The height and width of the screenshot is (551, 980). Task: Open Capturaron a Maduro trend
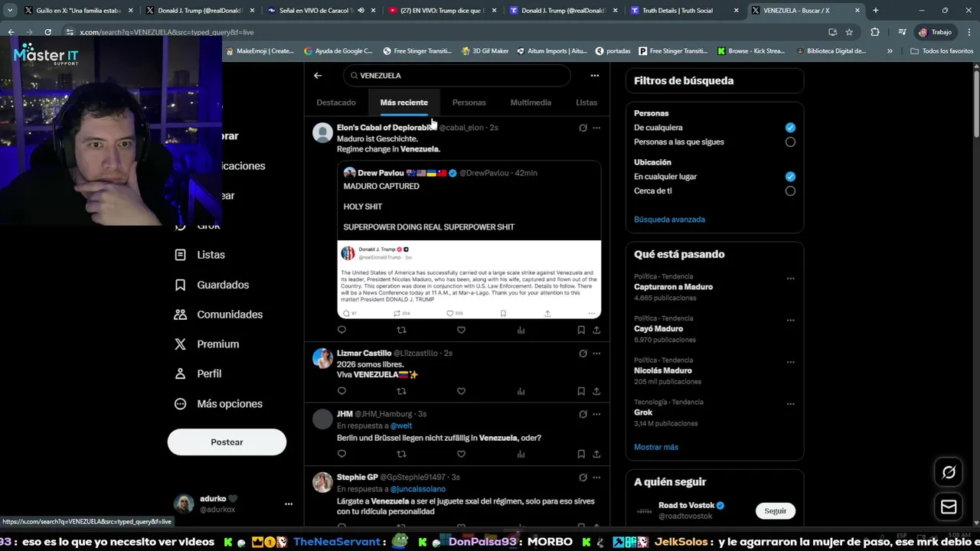(x=673, y=287)
